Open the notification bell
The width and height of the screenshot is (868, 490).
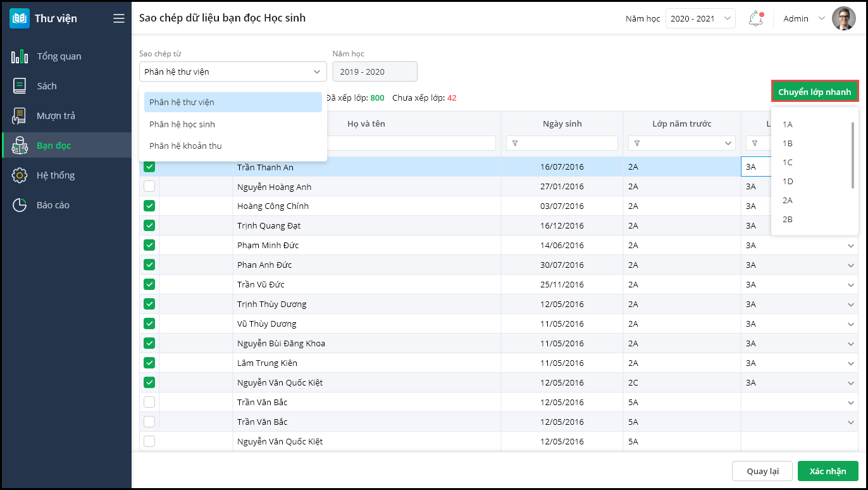(755, 18)
